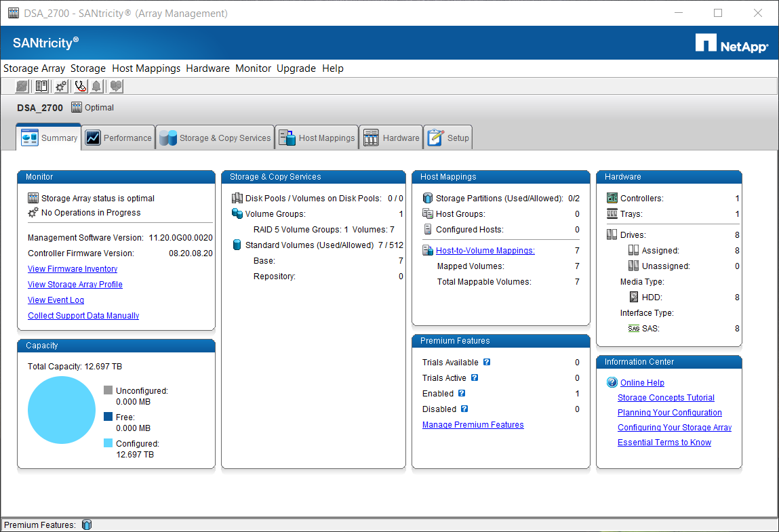This screenshot has width=779, height=532.
Task: Click the first grayed-out toolbar icon
Action: pos(23,86)
